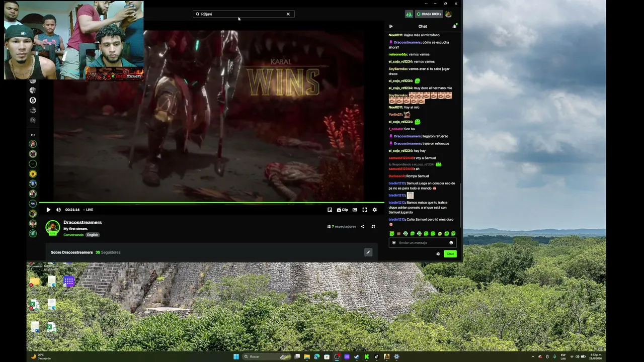Click username Dracosstreamers asking 'cómo se escucha'
Viewport: 644px width, 362px height.
(407, 42)
